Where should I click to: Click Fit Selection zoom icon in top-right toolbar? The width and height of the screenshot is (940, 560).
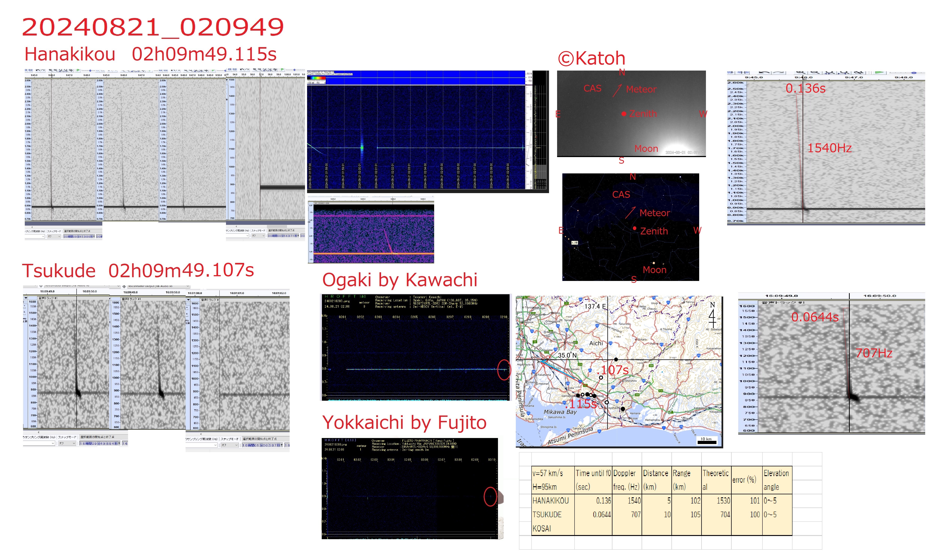click(x=830, y=72)
